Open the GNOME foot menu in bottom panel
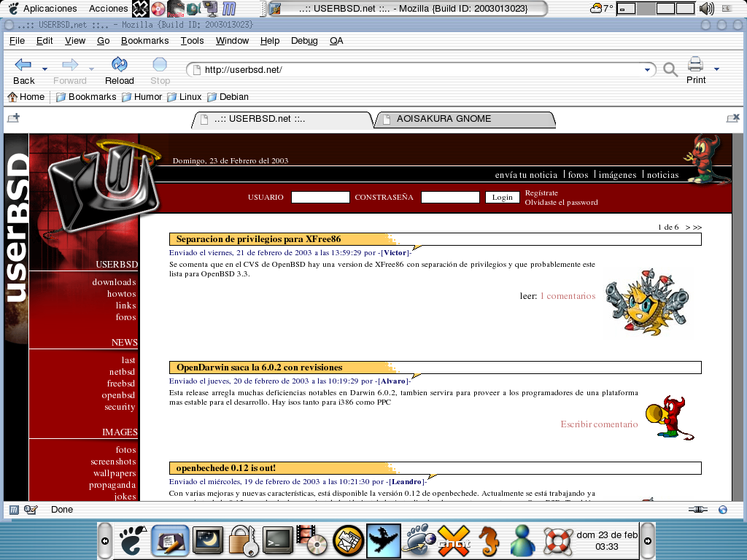The height and width of the screenshot is (560, 747). point(132,540)
